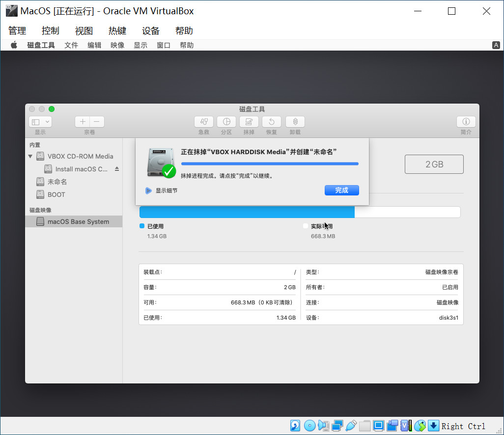
Task: Select macOS Base System disk image
Action: point(74,222)
